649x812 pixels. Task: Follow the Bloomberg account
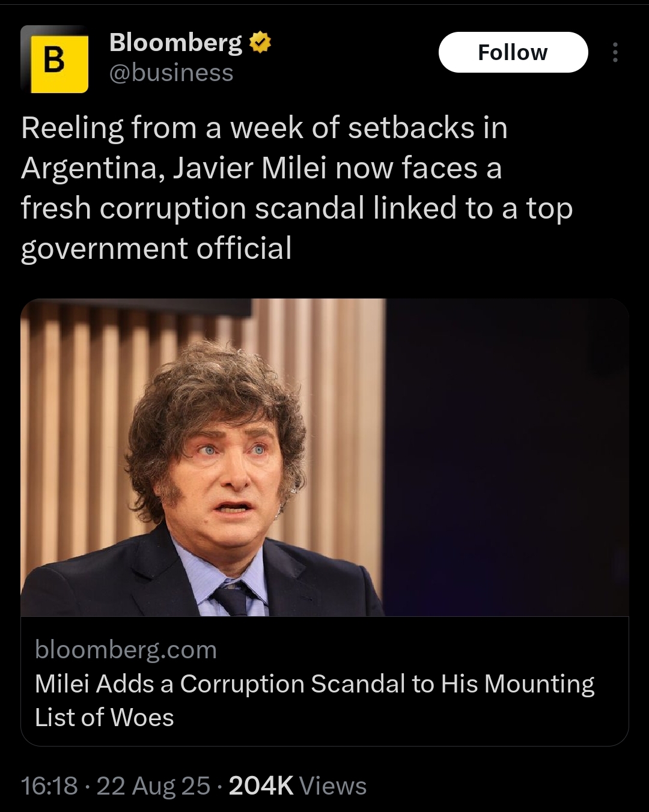tap(513, 52)
